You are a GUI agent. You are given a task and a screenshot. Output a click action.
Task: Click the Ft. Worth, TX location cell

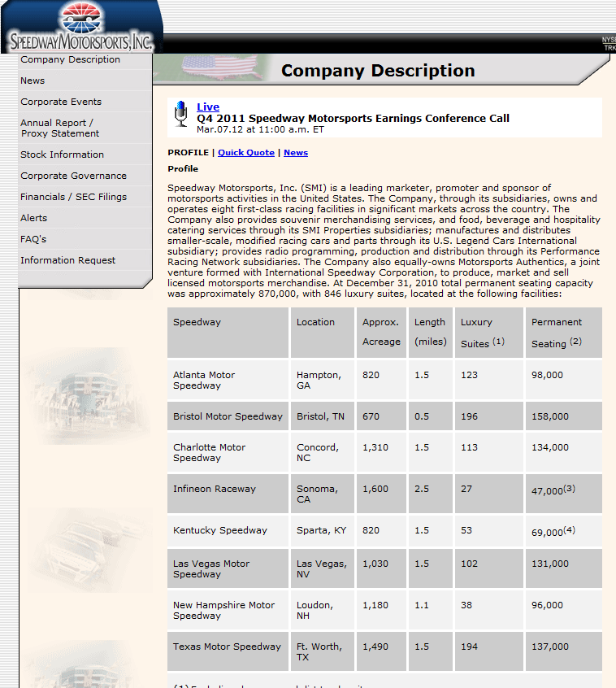[x=323, y=651]
